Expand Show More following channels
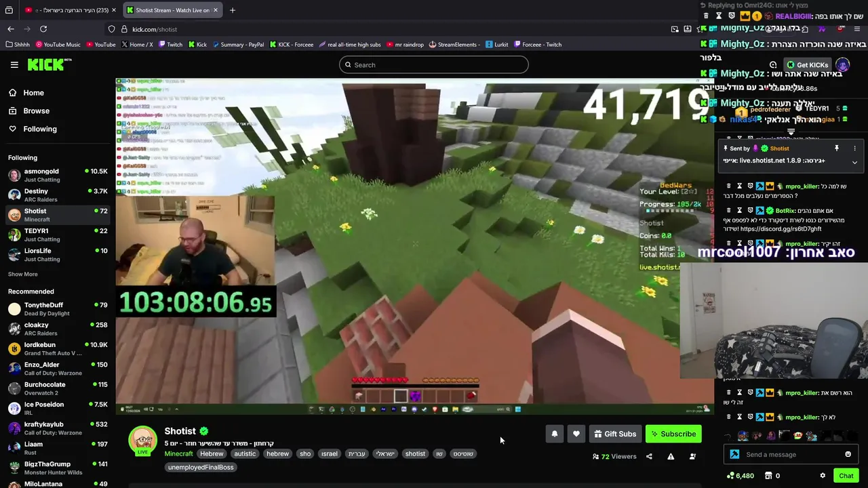 [x=23, y=274]
